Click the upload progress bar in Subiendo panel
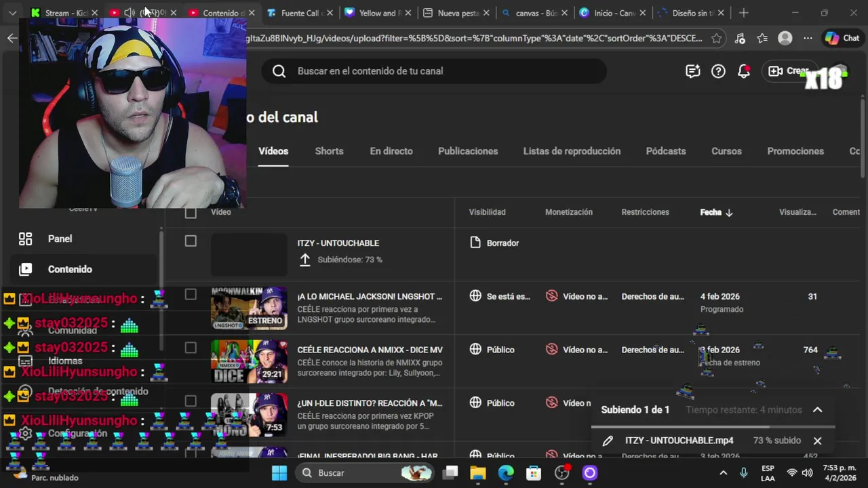 (x=713, y=427)
